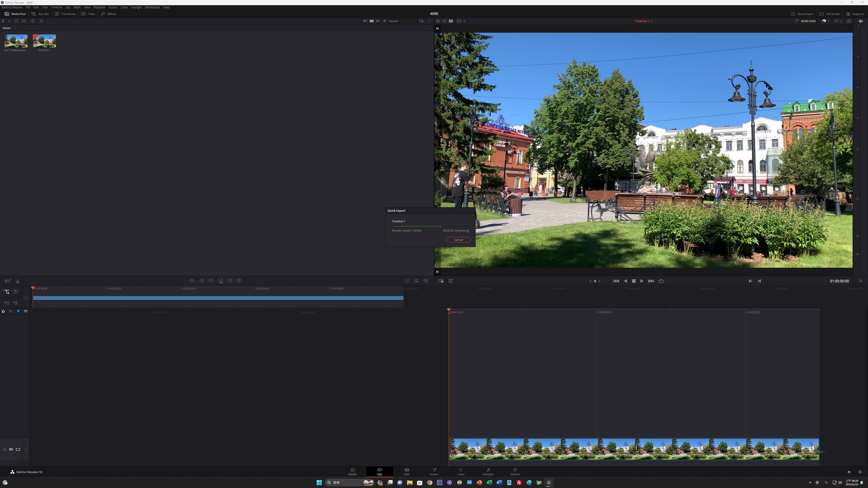This screenshot has width=868, height=488.
Task: Open the Workspace menu
Action: (152, 7)
